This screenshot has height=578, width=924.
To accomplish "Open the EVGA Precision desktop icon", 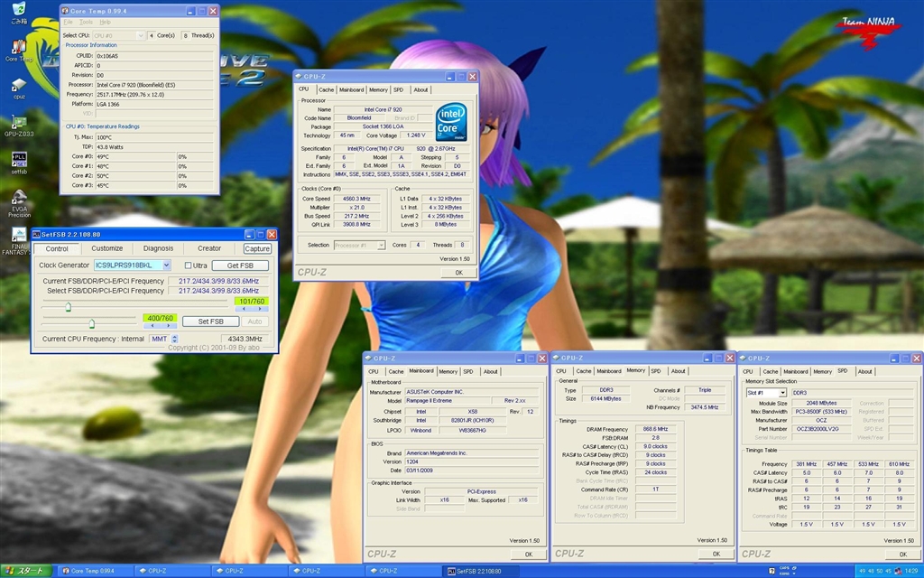I will [19, 203].
